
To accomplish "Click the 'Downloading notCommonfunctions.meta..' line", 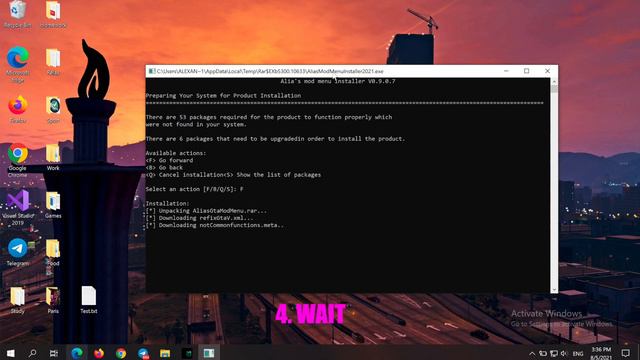I will 214,225.
